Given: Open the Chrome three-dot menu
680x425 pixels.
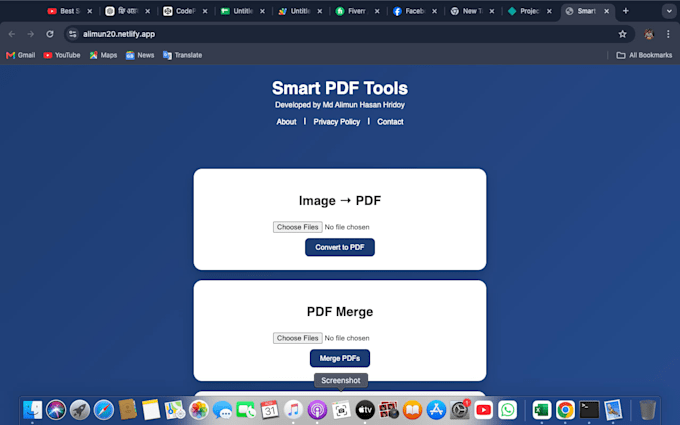Looking at the screenshot, I should pyautogui.click(x=668, y=34).
